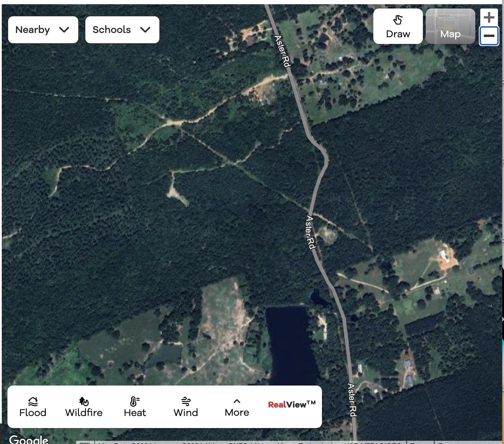Zoom out with the minus button
The image size is (504, 444).
tap(489, 36)
